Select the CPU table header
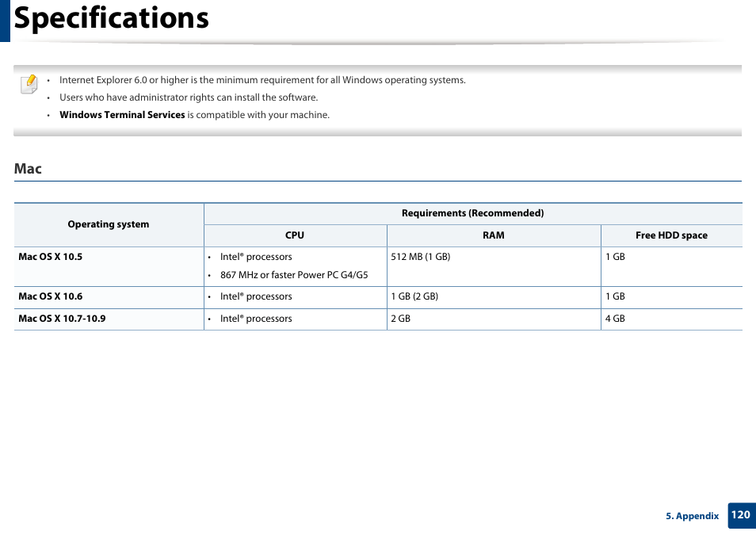756x535 pixels. pyautogui.click(x=295, y=235)
